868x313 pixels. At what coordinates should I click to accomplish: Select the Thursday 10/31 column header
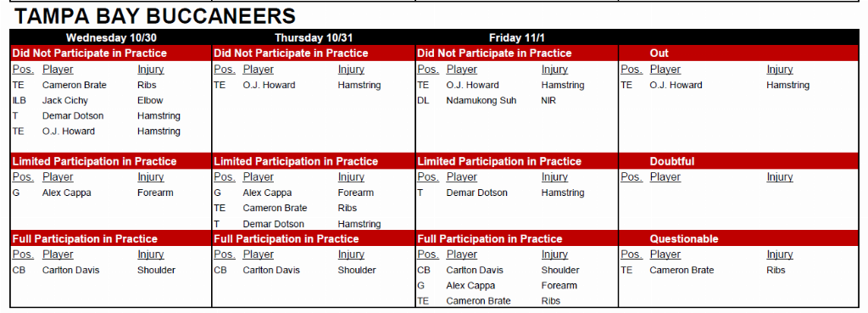[x=314, y=37]
